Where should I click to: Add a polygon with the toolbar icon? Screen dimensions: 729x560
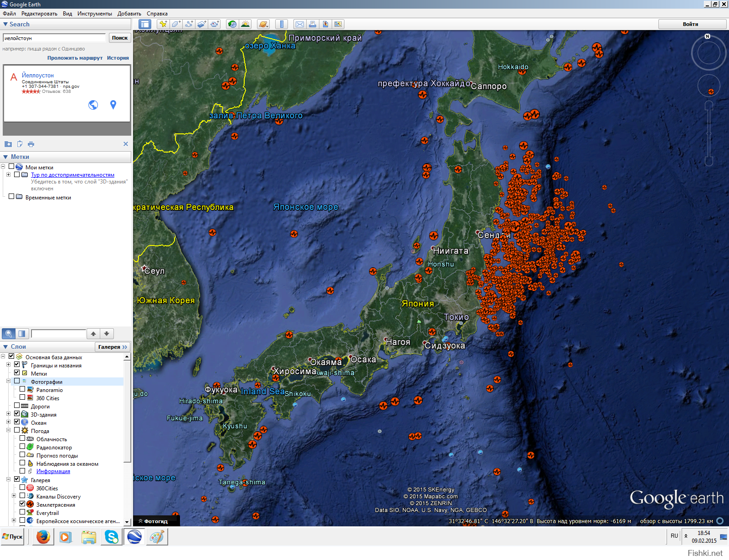[176, 24]
